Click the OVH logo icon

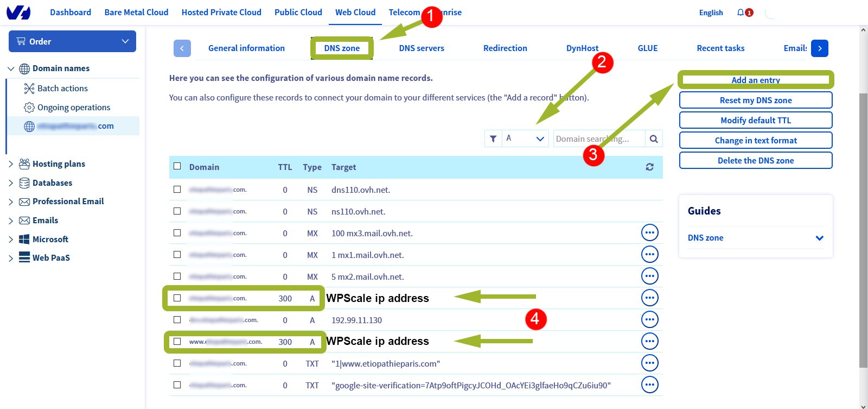(x=18, y=12)
